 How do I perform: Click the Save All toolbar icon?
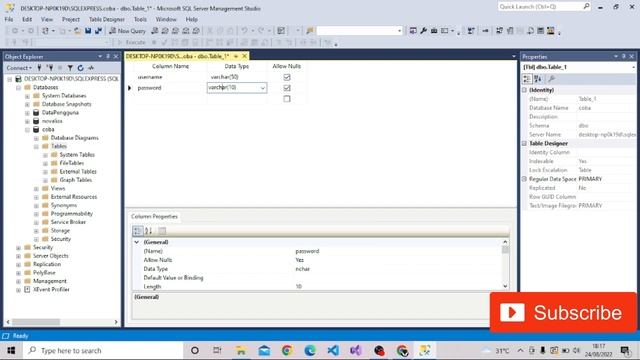pyautogui.click(x=98, y=31)
